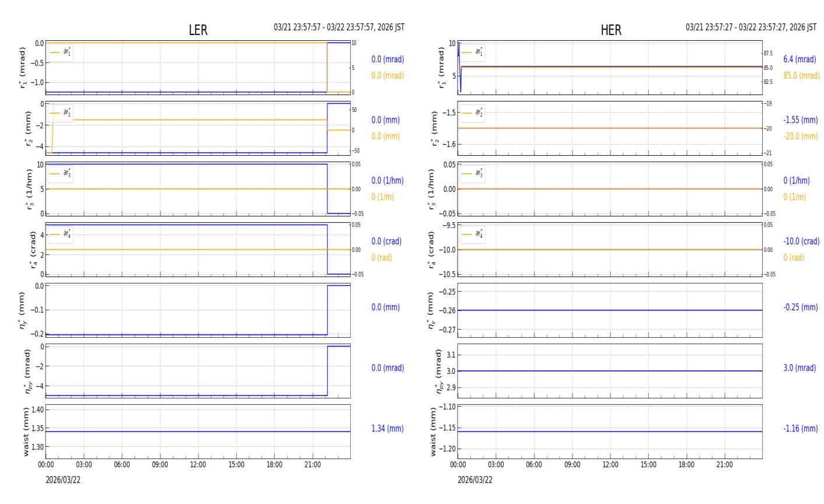Click the HER r*3 (1/hm) axis label
Screen dimensions: 824x504
tap(431, 189)
